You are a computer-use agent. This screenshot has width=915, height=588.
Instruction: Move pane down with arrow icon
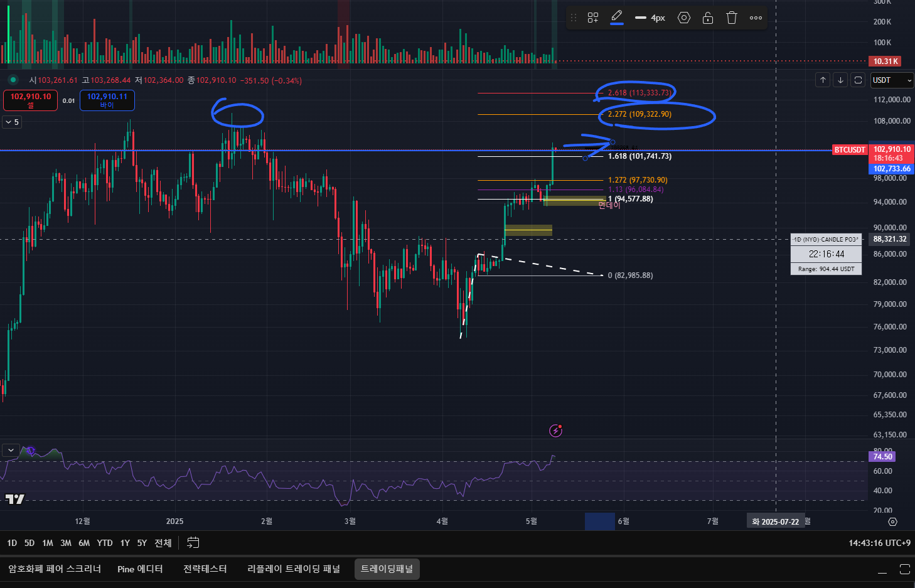click(840, 80)
